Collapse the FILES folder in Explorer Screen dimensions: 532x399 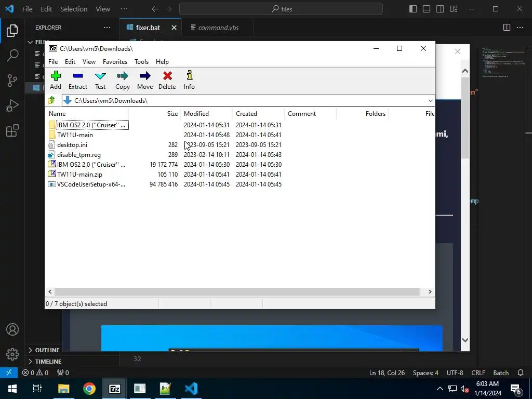tap(30, 42)
